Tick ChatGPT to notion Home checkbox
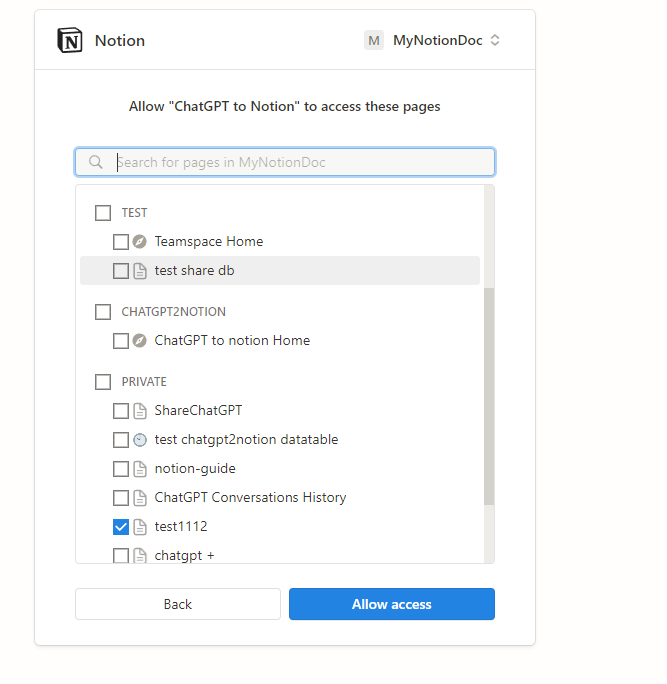Image resolution: width=667 pixels, height=684 pixels. (x=121, y=341)
